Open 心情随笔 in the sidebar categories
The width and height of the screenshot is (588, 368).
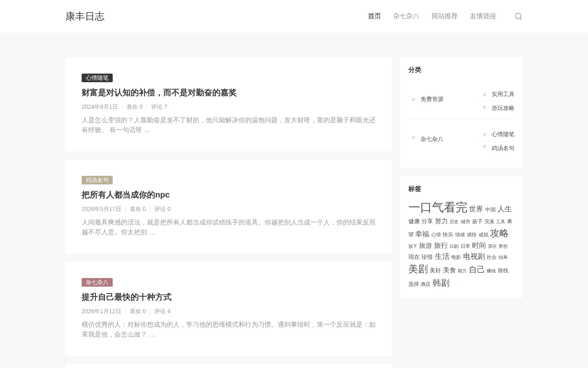click(x=503, y=134)
